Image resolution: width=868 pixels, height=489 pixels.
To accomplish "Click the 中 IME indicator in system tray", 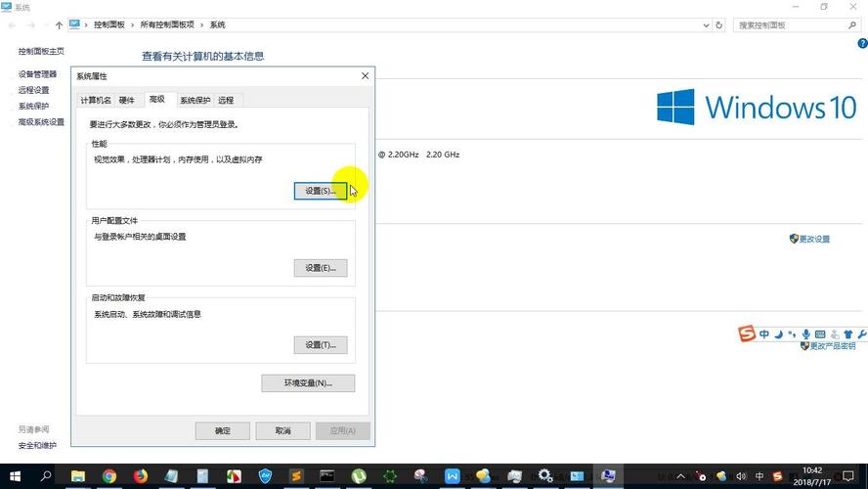I will (759, 476).
